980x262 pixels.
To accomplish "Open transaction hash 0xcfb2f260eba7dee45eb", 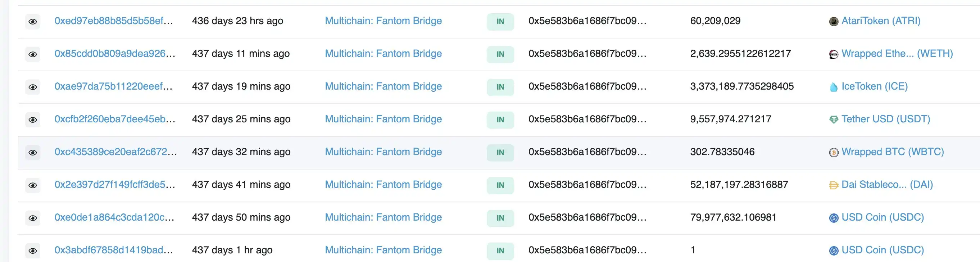I will click(x=114, y=119).
